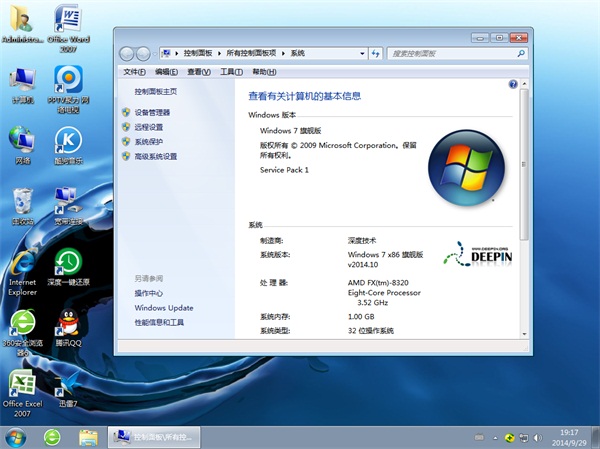Open the 文件(F) menu
This screenshot has height=449, width=600.
(134, 72)
